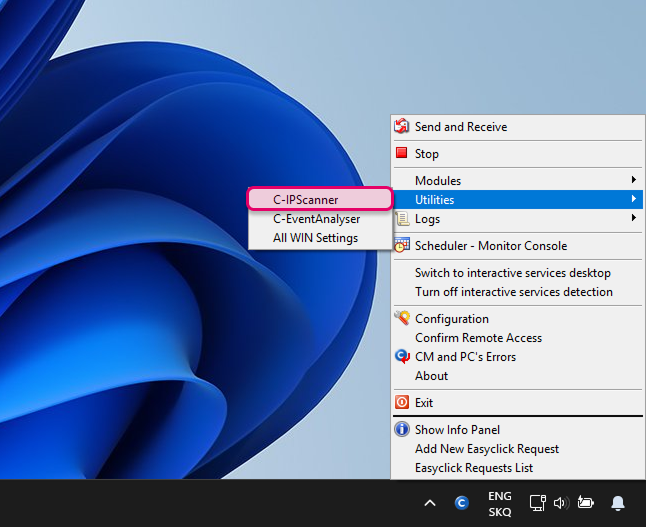Select C-IPScanner from the Utilities submenu

point(320,199)
